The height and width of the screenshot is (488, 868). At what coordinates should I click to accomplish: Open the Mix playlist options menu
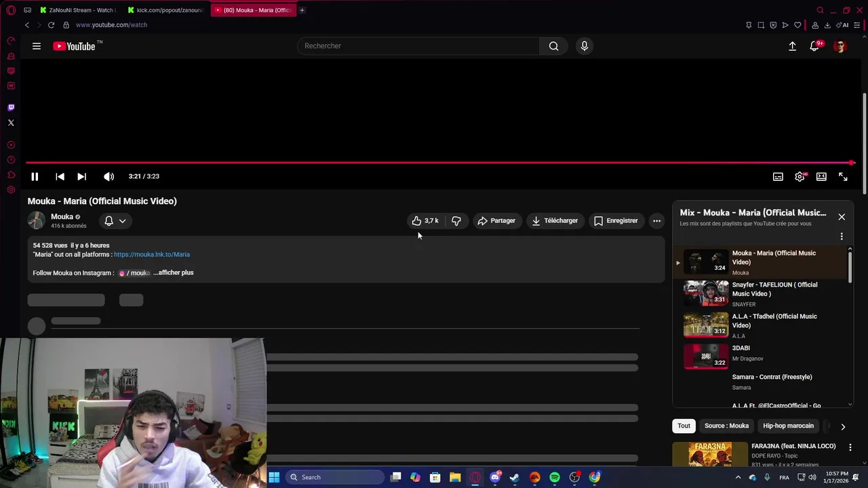(x=842, y=237)
